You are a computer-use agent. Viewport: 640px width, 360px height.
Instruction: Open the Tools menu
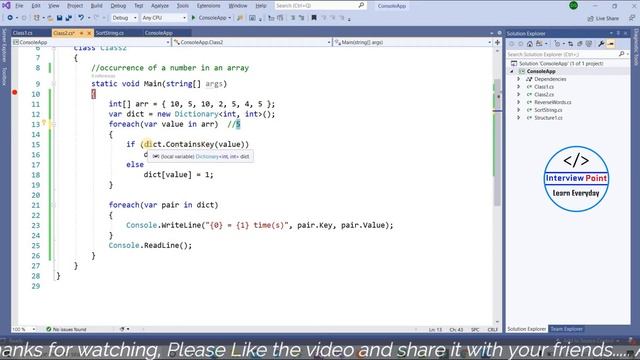coord(182,6)
